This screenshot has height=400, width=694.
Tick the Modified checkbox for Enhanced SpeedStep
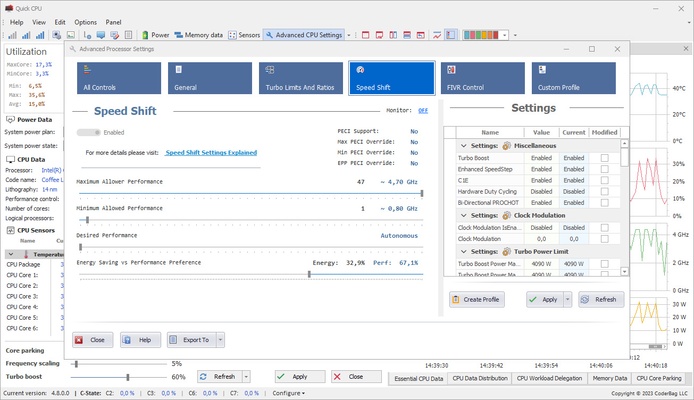(x=604, y=169)
